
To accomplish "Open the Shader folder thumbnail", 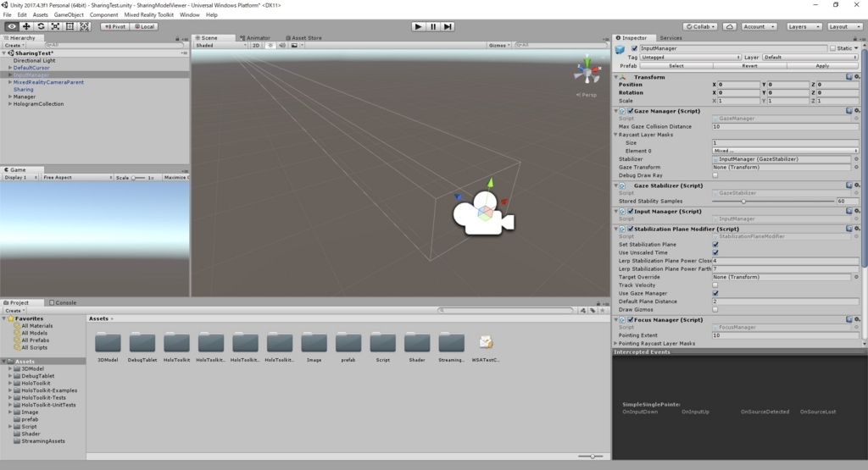I will click(x=417, y=343).
